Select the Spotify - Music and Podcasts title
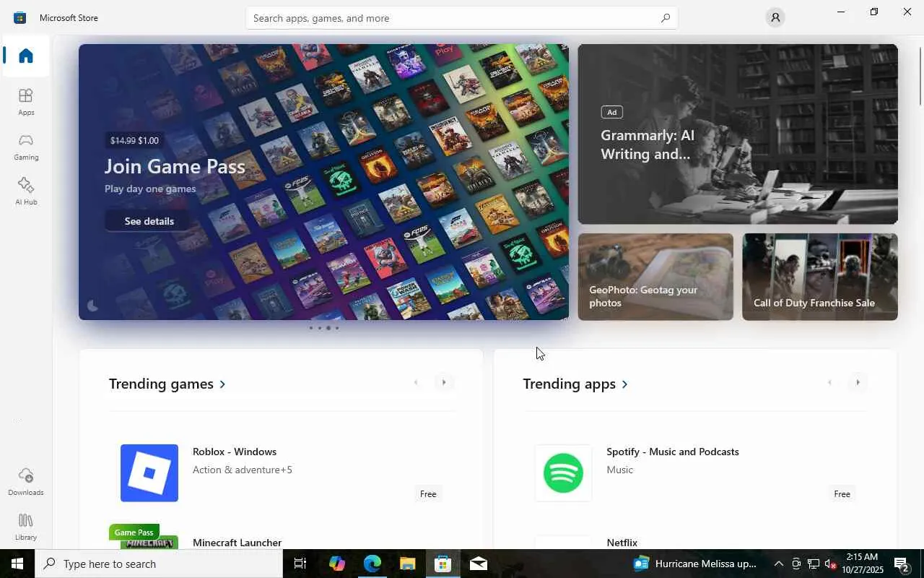Screen dimensions: 924x578 (x=673, y=452)
